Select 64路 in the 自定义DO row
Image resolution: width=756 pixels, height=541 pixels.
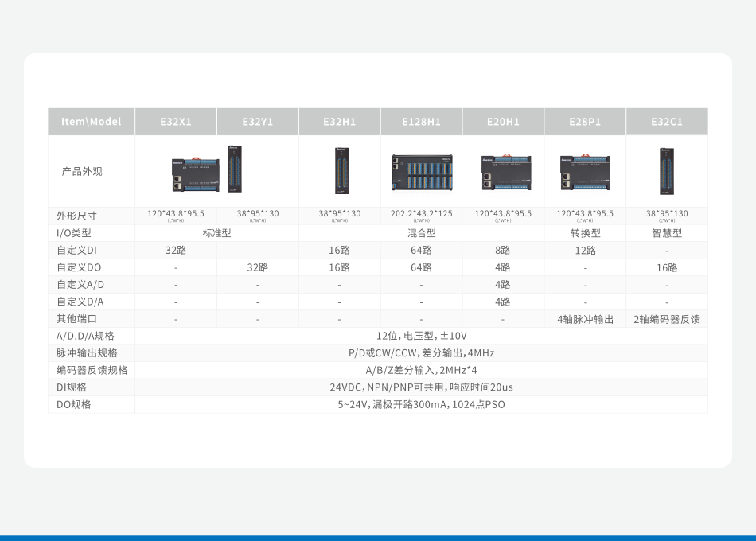point(422,267)
